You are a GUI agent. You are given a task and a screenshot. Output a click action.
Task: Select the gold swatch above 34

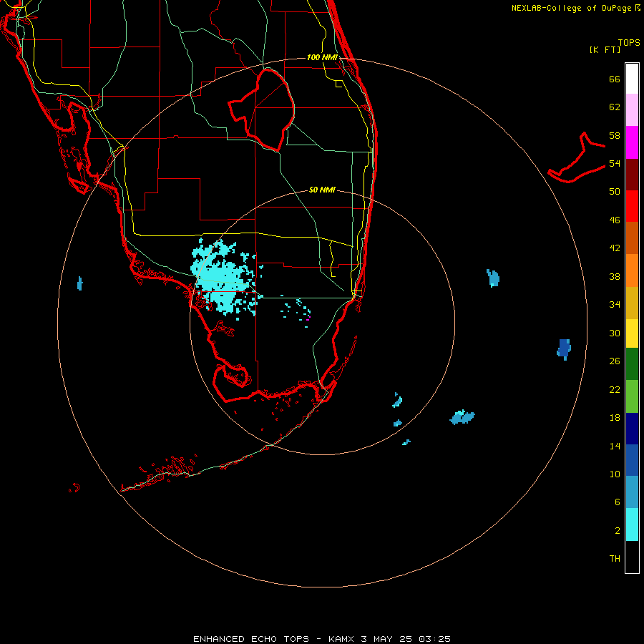coord(632,303)
